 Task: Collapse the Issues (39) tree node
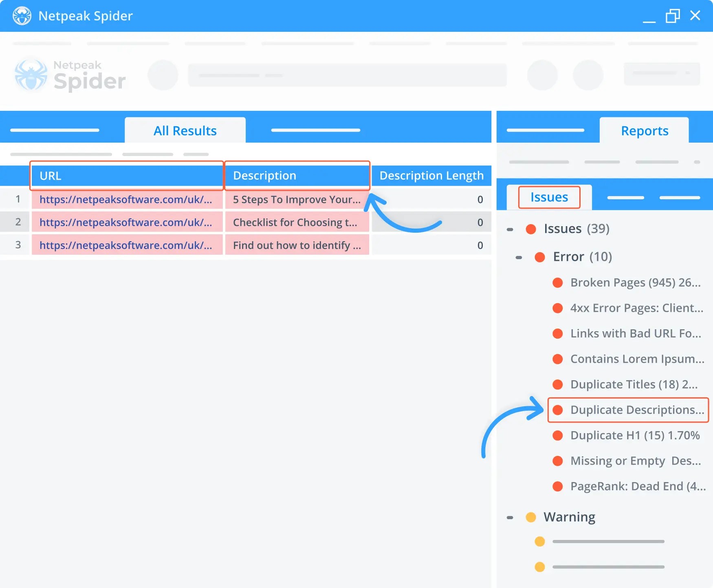pos(511,229)
